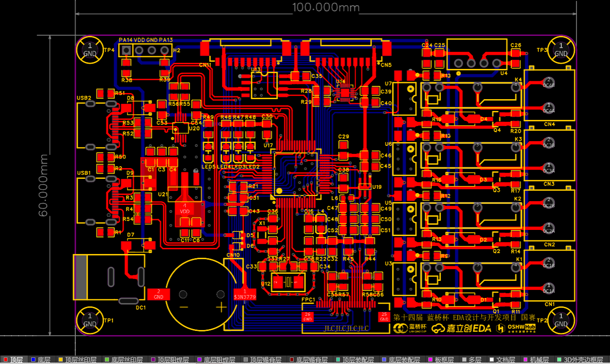Image resolution: width=610 pixels, height=364 pixels.
Task: Select the TP2 GND mounting hole
Action: click(561, 320)
